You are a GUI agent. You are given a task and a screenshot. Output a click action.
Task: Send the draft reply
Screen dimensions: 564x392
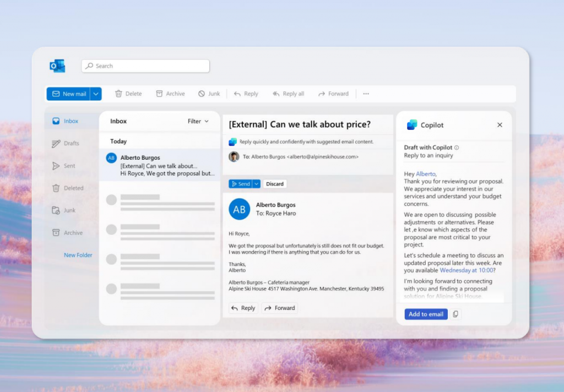241,184
